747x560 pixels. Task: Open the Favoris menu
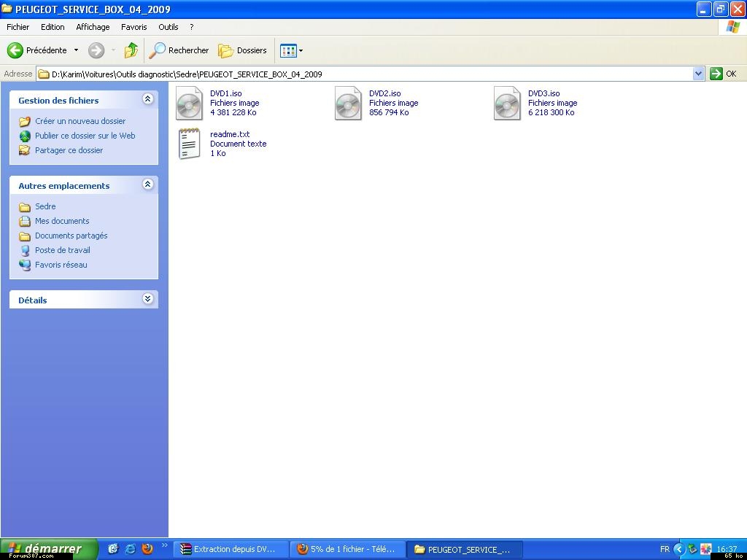coord(134,27)
